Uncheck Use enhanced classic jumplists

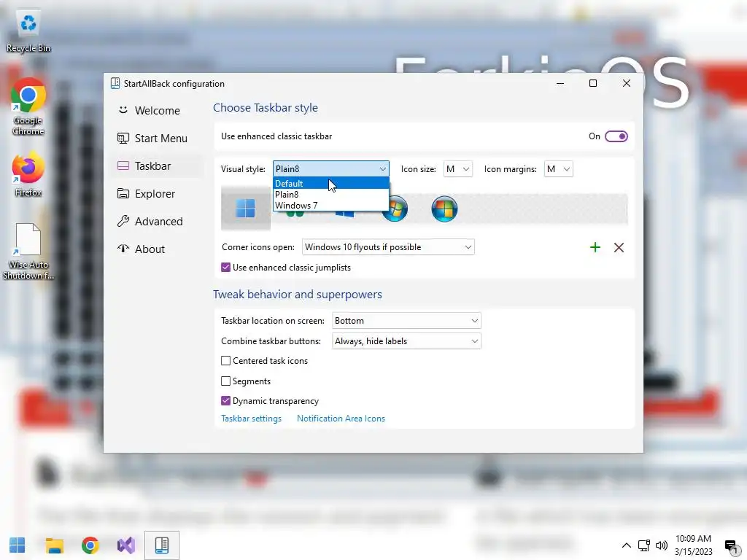point(226,268)
